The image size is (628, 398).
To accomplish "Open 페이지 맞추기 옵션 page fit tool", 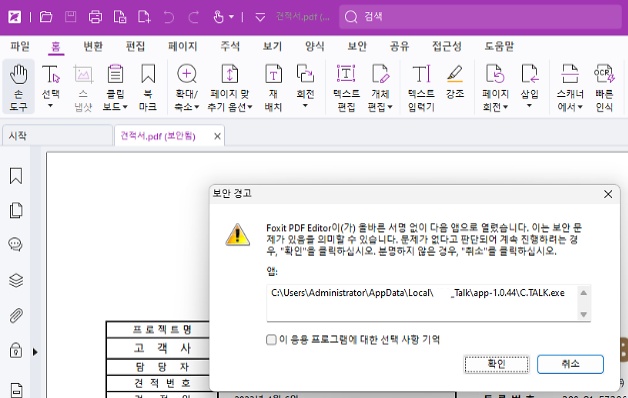I will (x=230, y=87).
